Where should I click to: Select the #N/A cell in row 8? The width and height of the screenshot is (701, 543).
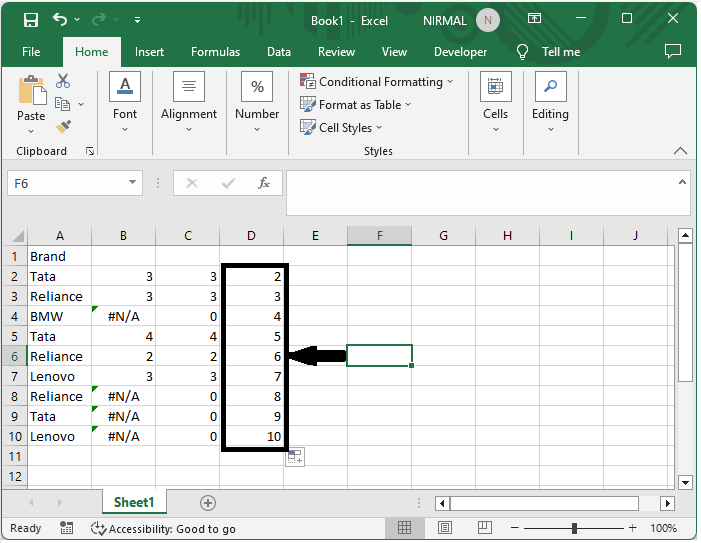coord(123,396)
